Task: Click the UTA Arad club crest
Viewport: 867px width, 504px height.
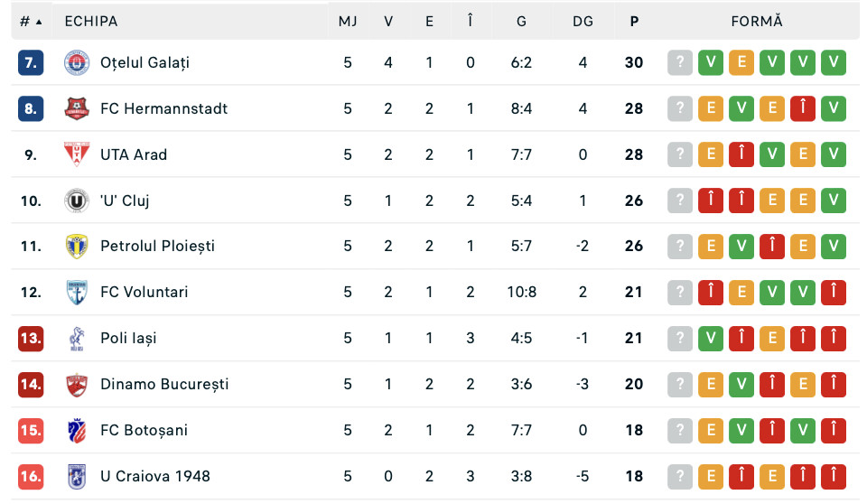Action: point(77,154)
